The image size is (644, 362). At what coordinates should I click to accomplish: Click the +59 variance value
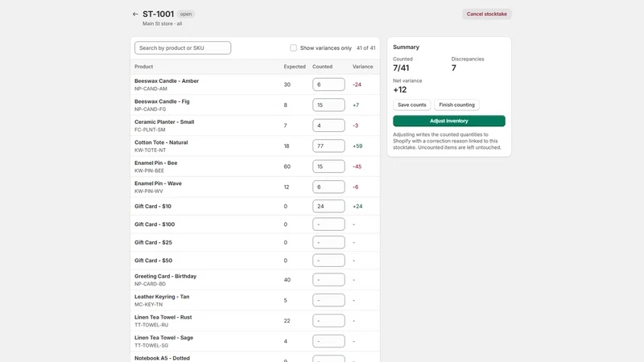click(357, 146)
